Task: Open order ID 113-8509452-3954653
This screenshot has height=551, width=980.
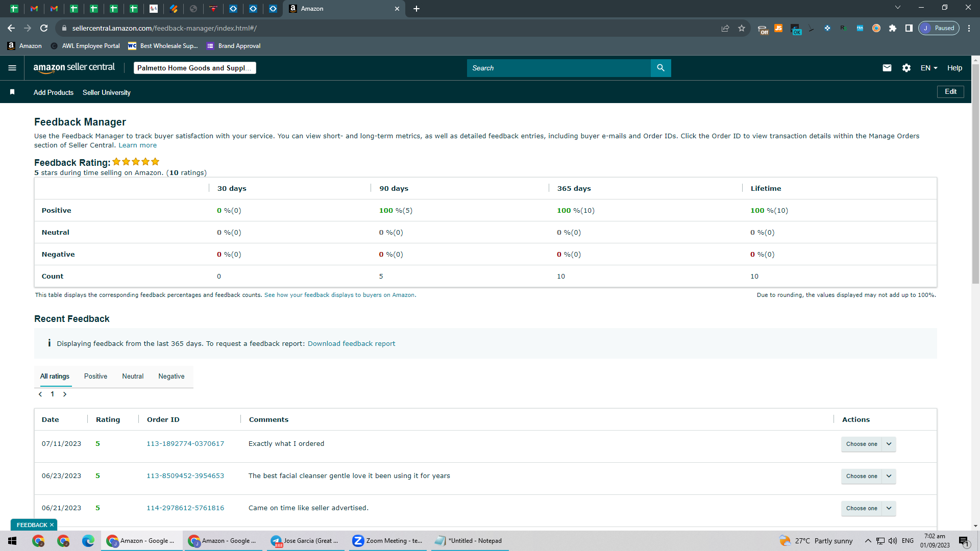Action: (185, 476)
